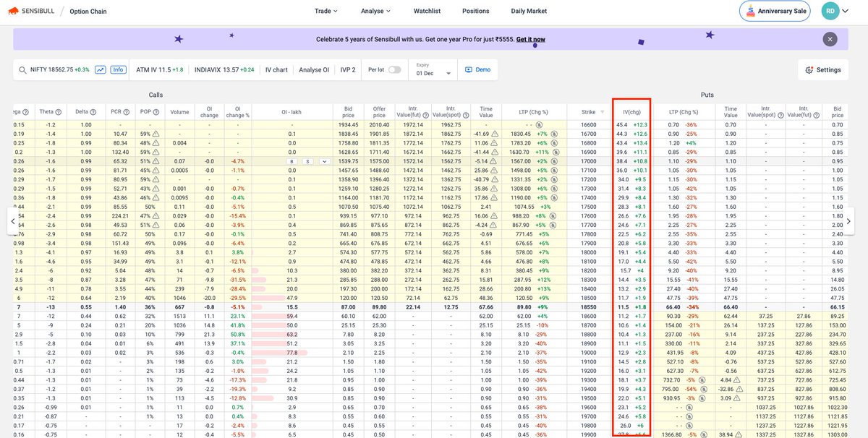This screenshot has width=868, height=438.
Task: Open the Expiry 01 Dec dropdown
Action: [x=434, y=70]
